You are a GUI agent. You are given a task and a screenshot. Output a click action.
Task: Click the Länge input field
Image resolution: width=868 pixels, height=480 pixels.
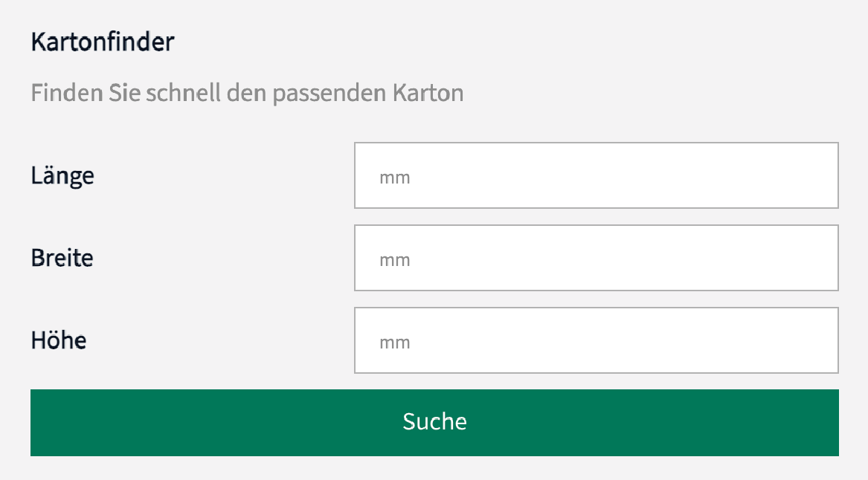point(596,175)
